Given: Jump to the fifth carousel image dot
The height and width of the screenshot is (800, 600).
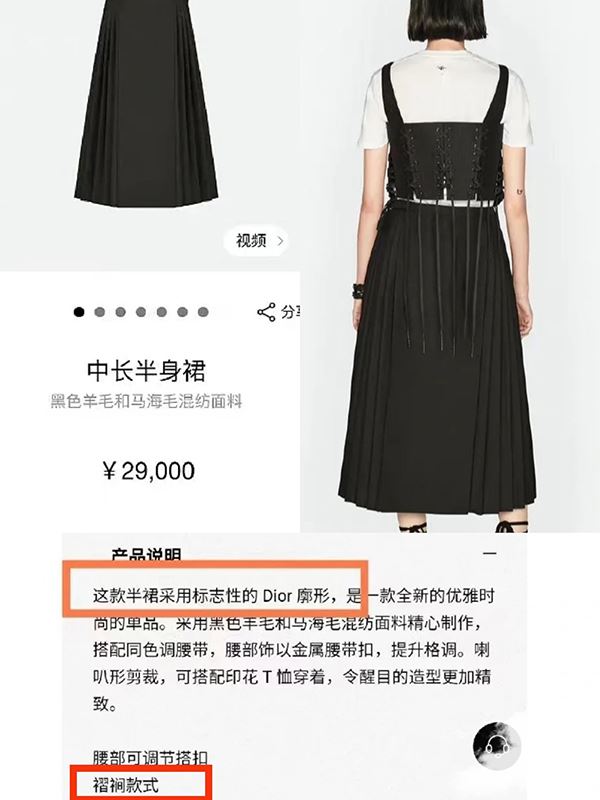Looking at the screenshot, I should pyautogui.click(x=162, y=312).
